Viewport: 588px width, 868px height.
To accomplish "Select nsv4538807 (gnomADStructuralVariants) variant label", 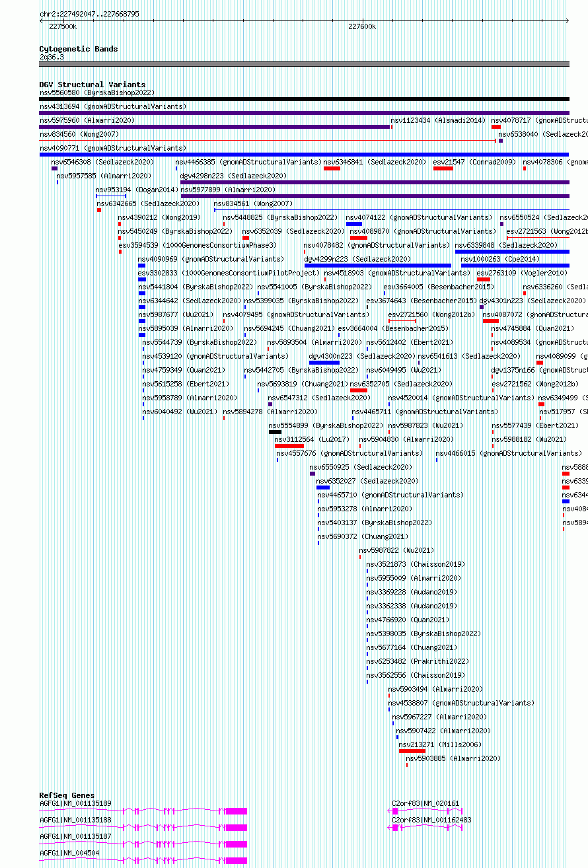I will coord(462,703).
